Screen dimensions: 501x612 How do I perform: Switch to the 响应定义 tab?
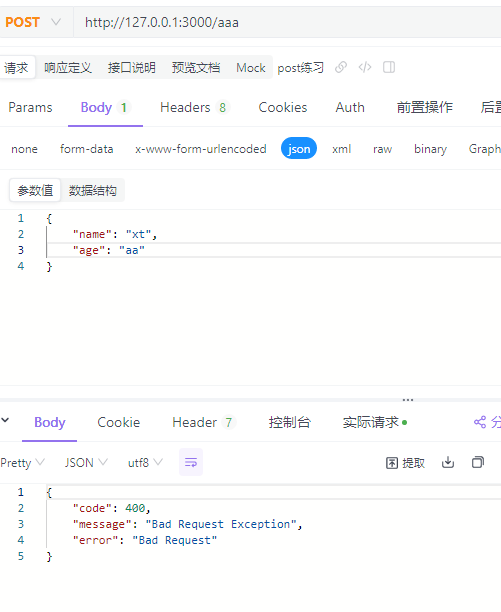pos(68,68)
